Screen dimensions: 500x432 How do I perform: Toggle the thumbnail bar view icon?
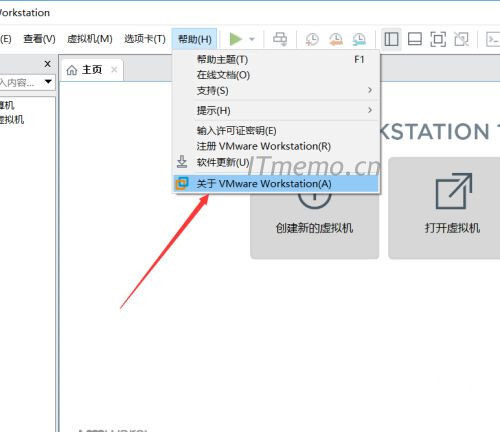[415, 39]
